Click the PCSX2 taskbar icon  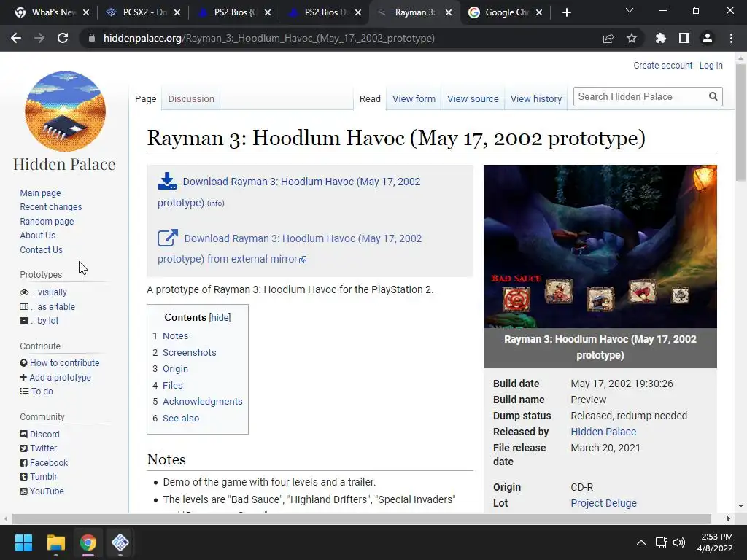click(120, 542)
